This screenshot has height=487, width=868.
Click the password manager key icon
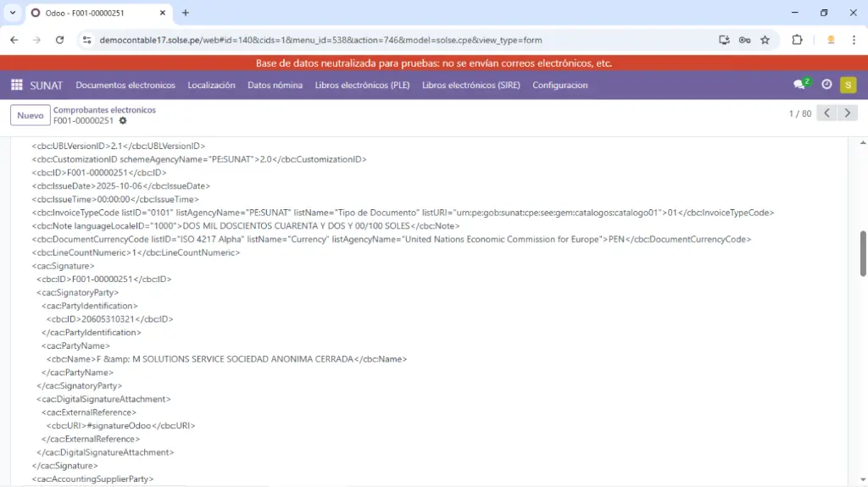[x=744, y=40]
